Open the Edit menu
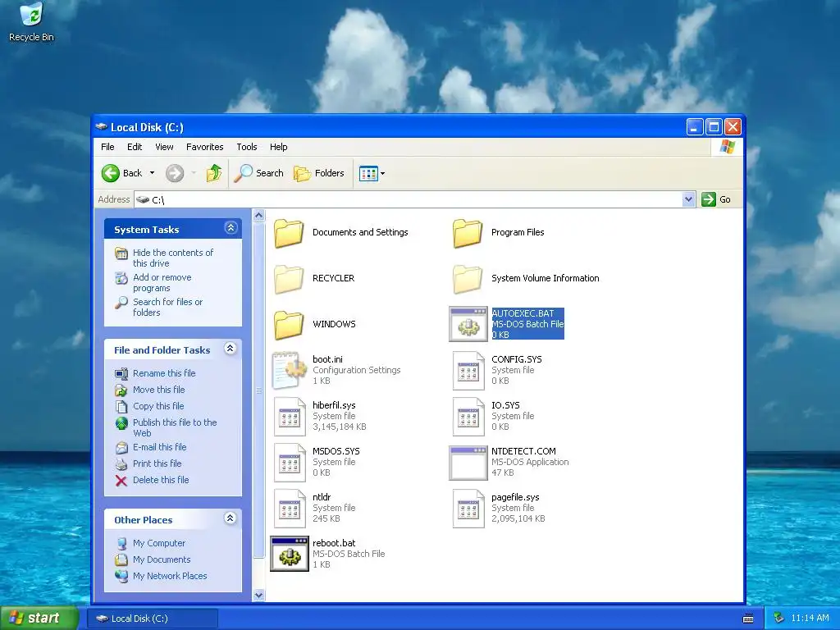The height and width of the screenshot is (630, 840). 135,147
